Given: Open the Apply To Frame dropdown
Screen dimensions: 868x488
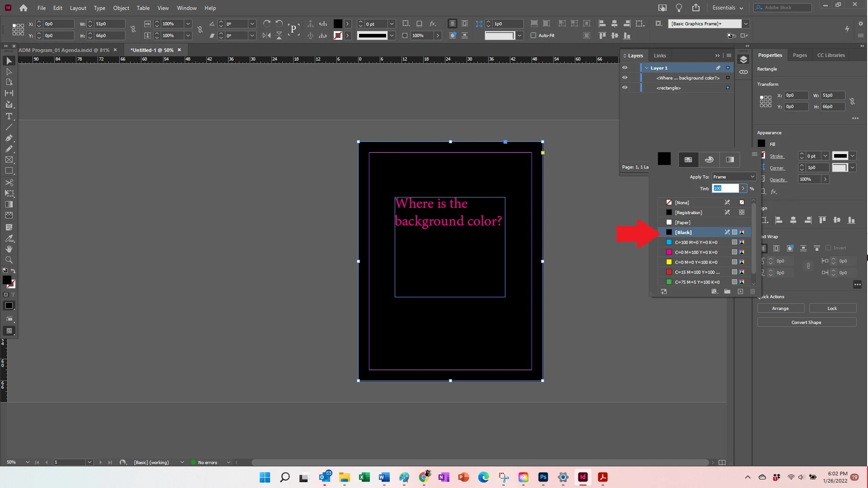Looking at the screenshot, I should tap(733, 177).
